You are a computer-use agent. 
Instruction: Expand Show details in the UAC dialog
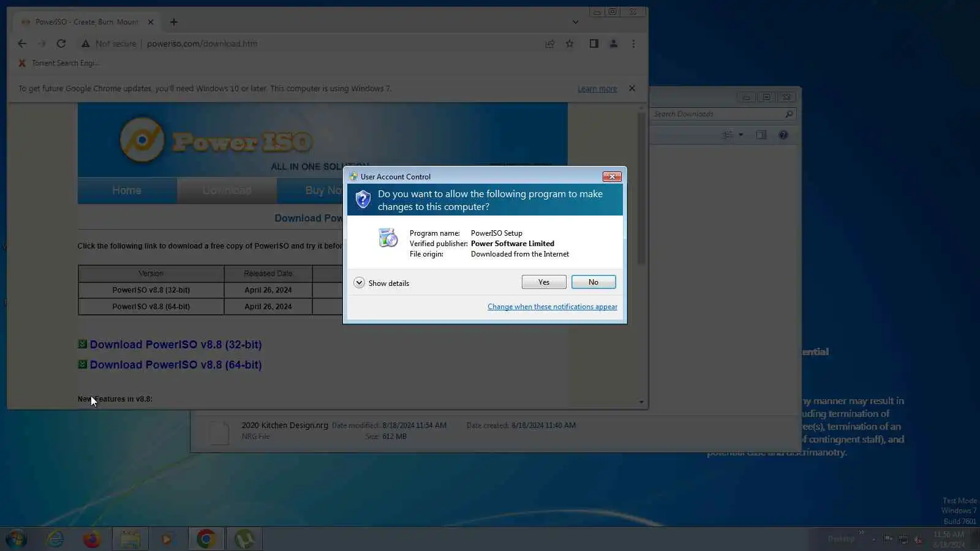(x=382, y=283)
